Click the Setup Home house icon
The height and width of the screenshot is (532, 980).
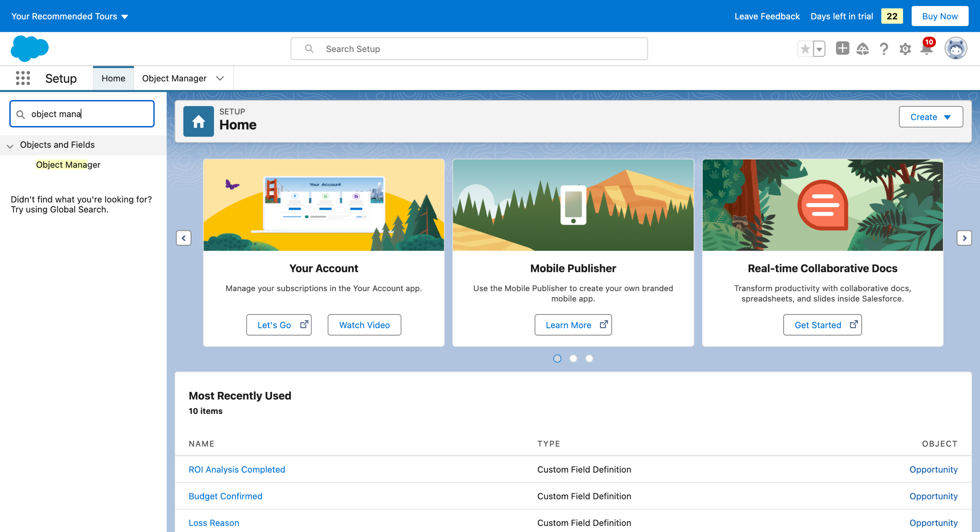tap(198, 121)
